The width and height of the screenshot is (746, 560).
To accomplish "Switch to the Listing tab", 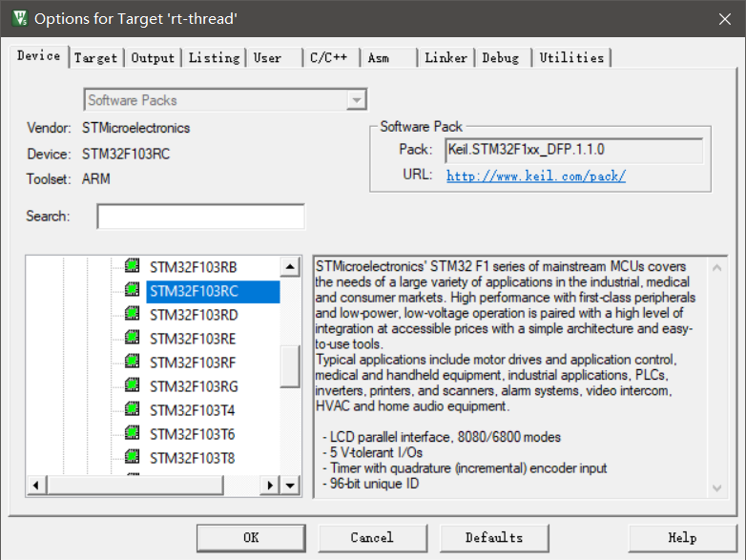I will coord(214,58).
